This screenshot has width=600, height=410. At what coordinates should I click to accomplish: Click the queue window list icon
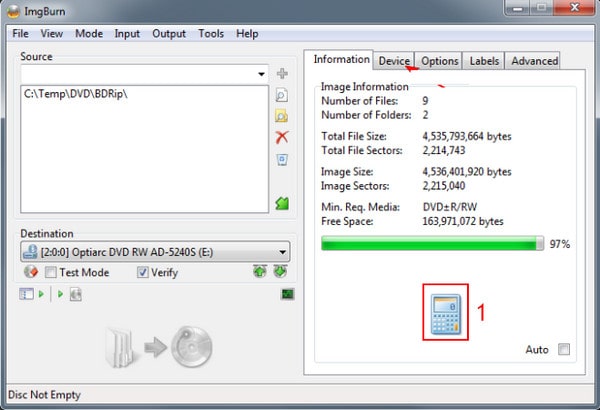[26, 294]
